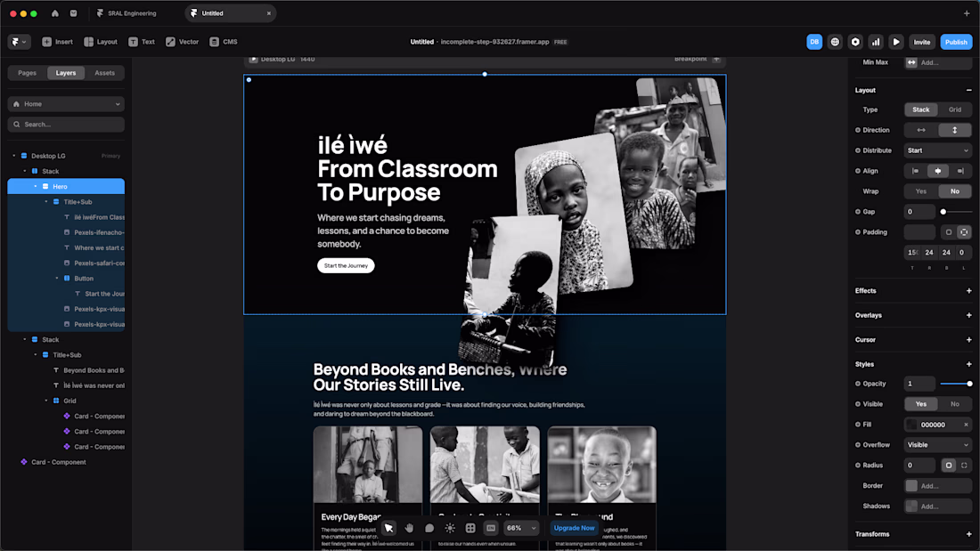Image resolution: width=980 pixels, height=551 pixels.
Task: Switch to the Pages tab
Action: pyautogui.click(x=27, y=73)
